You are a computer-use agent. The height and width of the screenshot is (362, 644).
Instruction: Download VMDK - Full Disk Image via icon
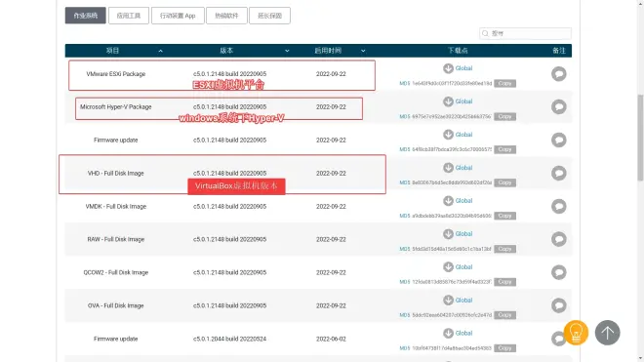[x=448, y=201]
